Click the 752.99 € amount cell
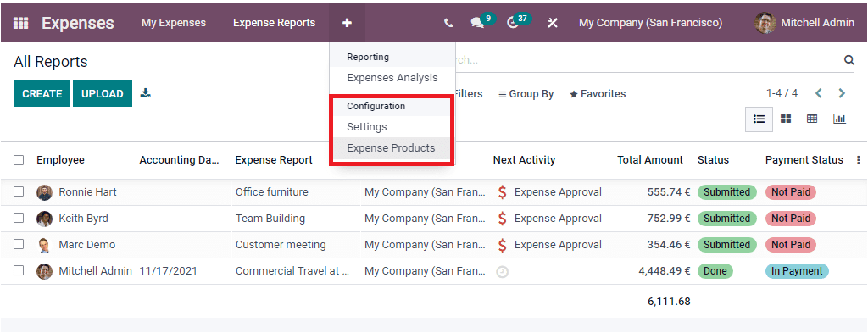This screenshot has height=333, width=868. coord(669,219)
